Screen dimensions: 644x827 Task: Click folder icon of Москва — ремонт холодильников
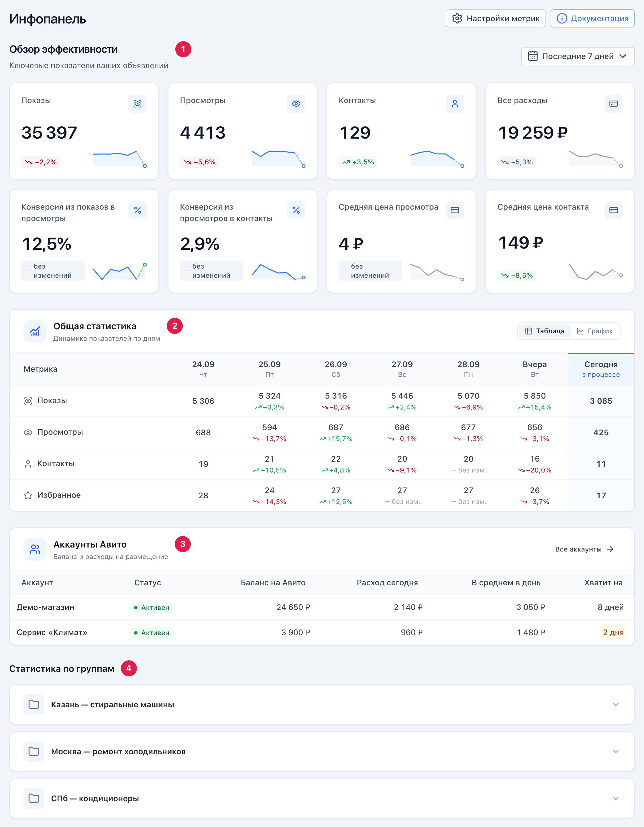tap(34, 751)
